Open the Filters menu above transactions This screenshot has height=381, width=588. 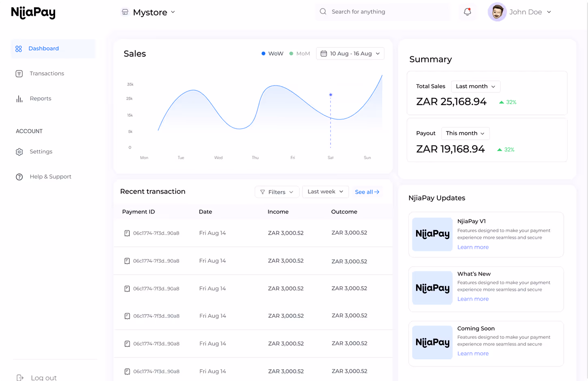277,191
